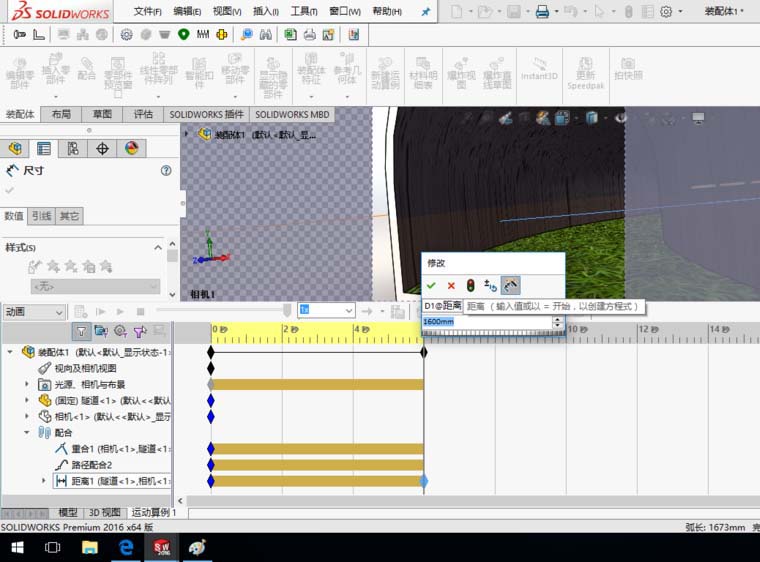760x562 pixels.
Task: Open the 评估 ribbon tab
Action: coord(143,114)
